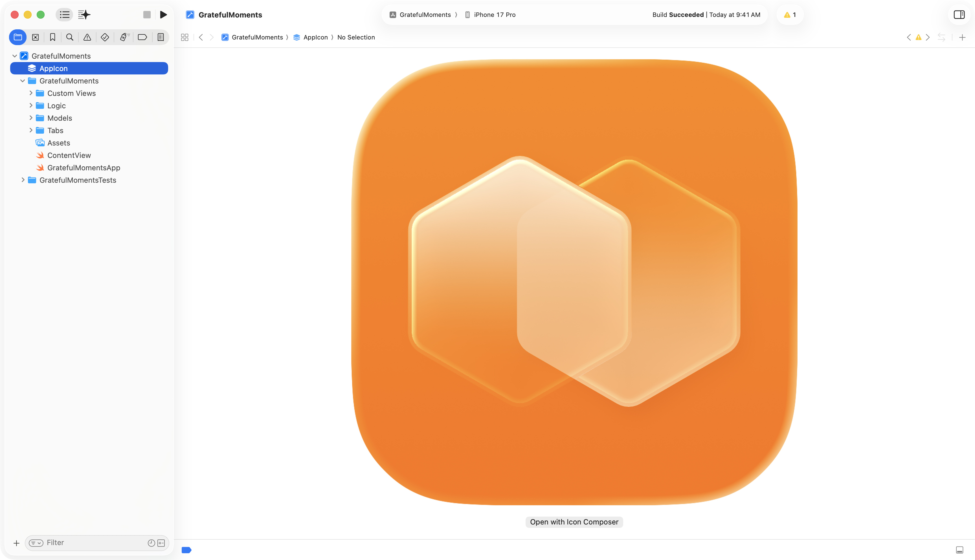975x560 pixels.
Task: Select the Tabs folder row
Action: tap(89, 130)
